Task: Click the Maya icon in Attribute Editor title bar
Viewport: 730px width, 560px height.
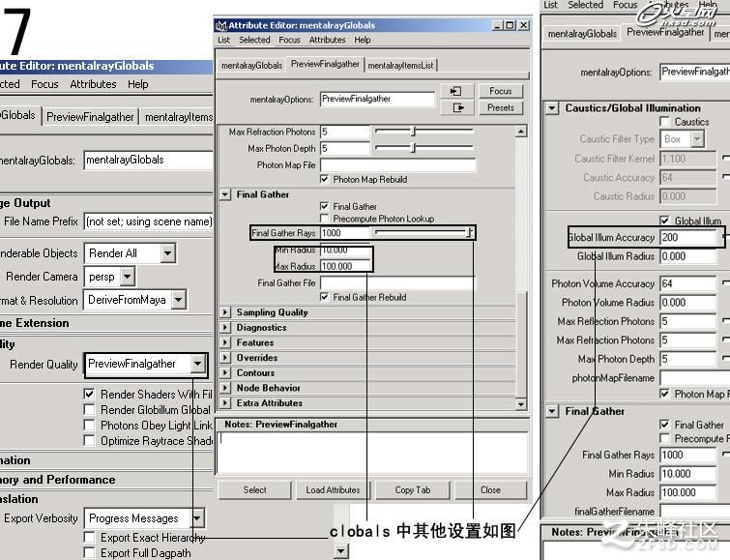Action: pyautogui.click(x=222, y=25)
